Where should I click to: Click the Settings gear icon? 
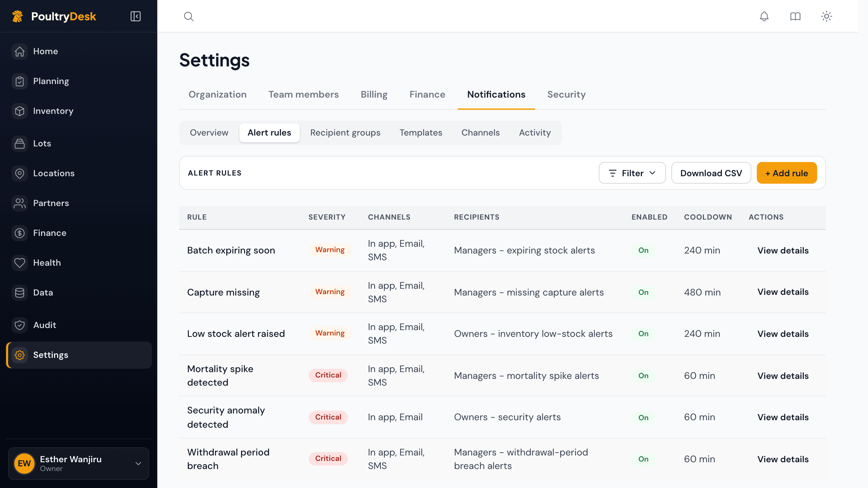(20, 355)
